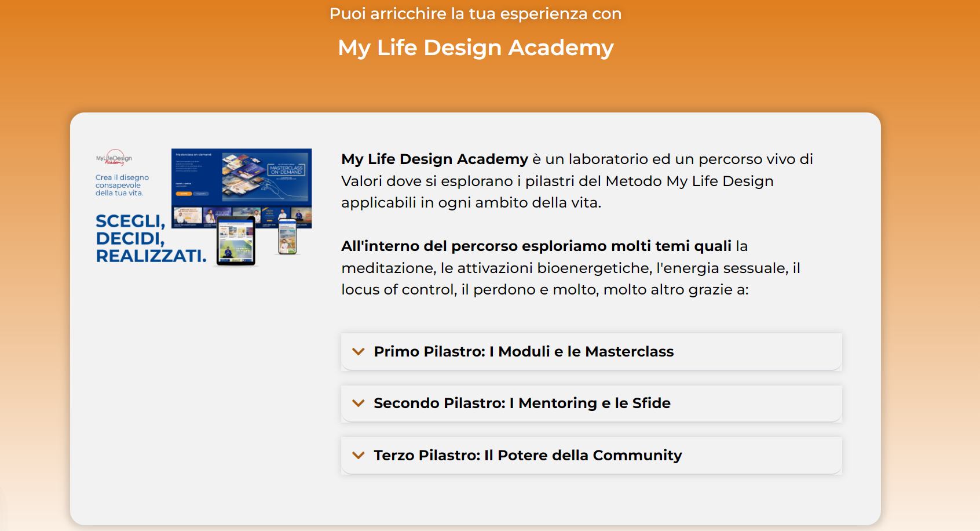
Task: Click the chevron icon beside Secondo Pilastro
Action: click(359, 403)
